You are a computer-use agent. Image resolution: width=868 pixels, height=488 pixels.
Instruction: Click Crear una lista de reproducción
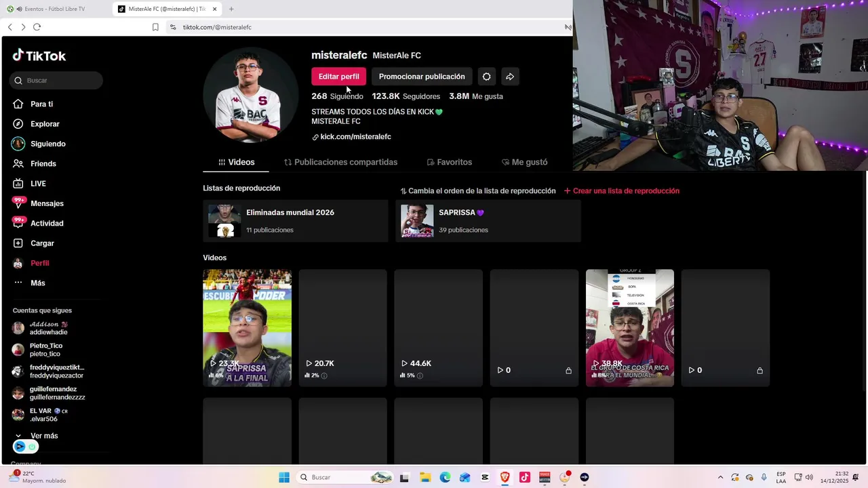tap(622, 191)
